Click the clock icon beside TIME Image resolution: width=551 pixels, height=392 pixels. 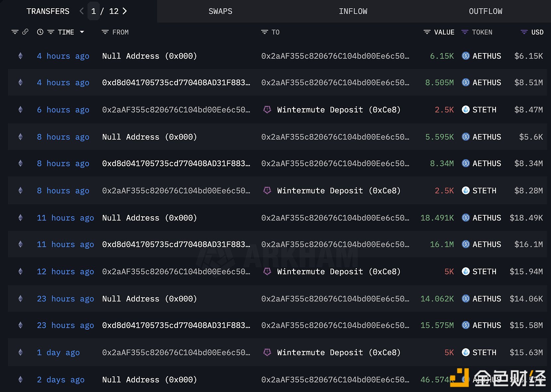tap(40, 32)
